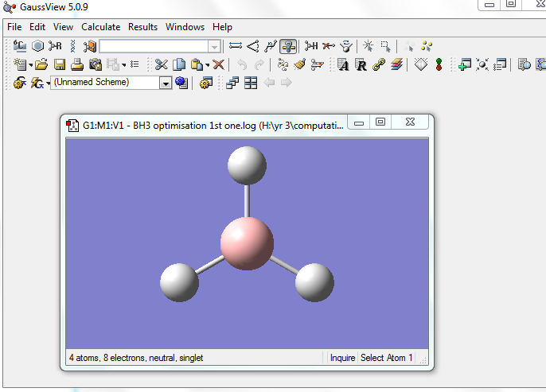Screen dimensions: 546x392
Task: Select the Invert About Atom tool
Action: pyautogui.click(x=346, y=46)
